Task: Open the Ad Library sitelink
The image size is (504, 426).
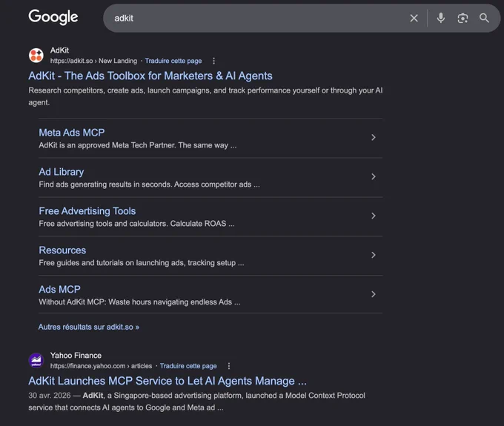Action: click(x=62, y=172)
